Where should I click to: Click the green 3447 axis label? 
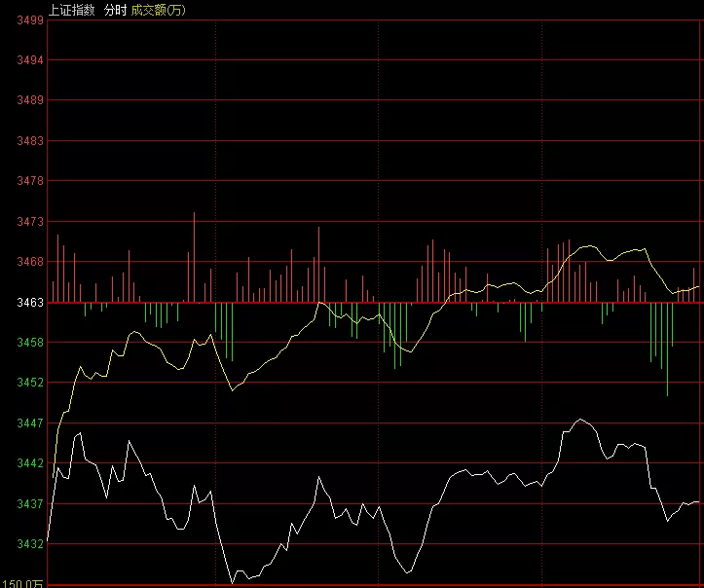(30, 423)
